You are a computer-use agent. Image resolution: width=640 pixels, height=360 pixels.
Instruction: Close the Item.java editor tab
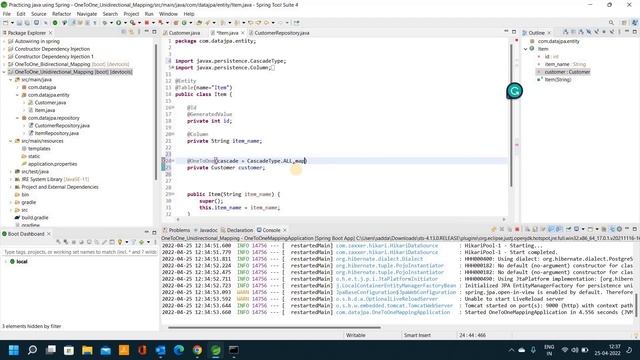[243, 33]
